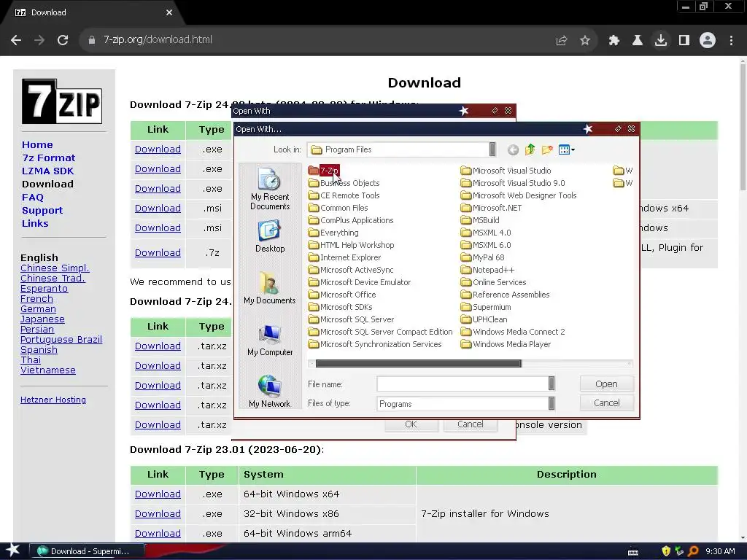Click the horizontal scrollbar of folder list
This screenshot has height=560, width=747.
tap(418, 363)
